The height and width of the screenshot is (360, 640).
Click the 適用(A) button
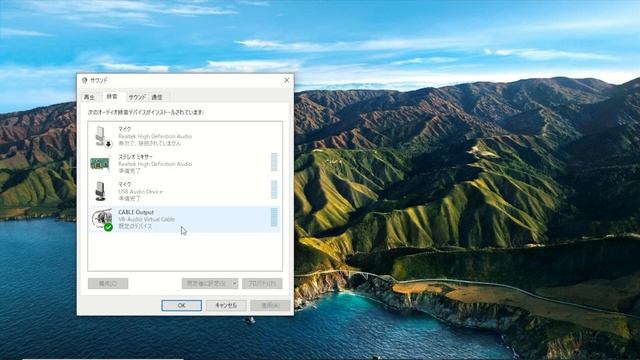click(270, 305)
